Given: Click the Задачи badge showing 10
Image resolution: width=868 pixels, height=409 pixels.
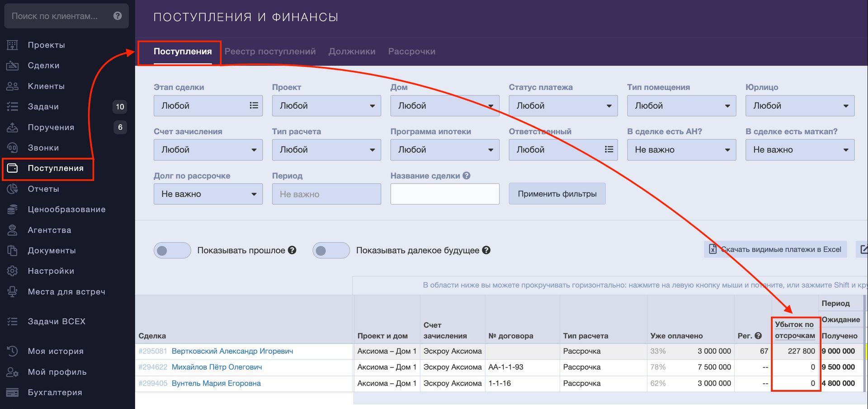Looking at the screenshot, I should pyautogui.click(x=120, y=107).
